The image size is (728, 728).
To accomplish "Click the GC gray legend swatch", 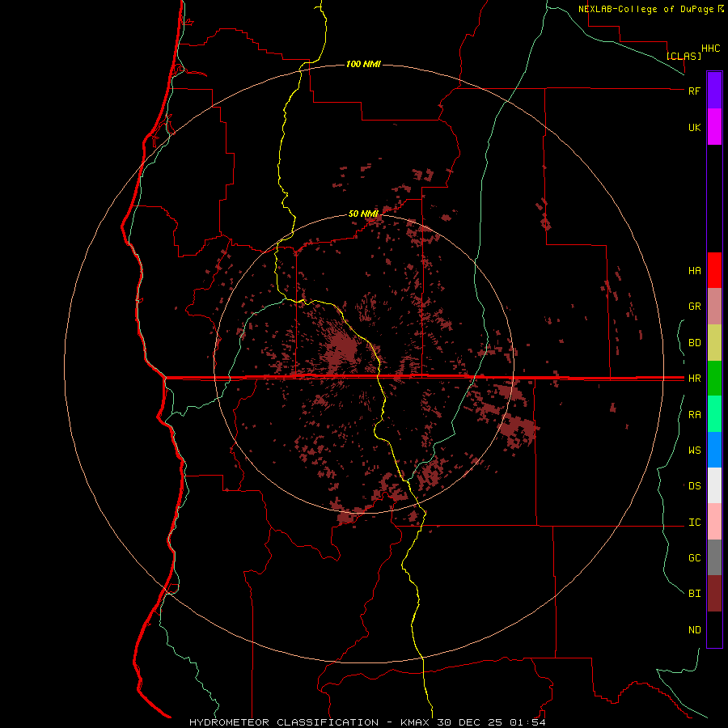I will coord(714,557).
